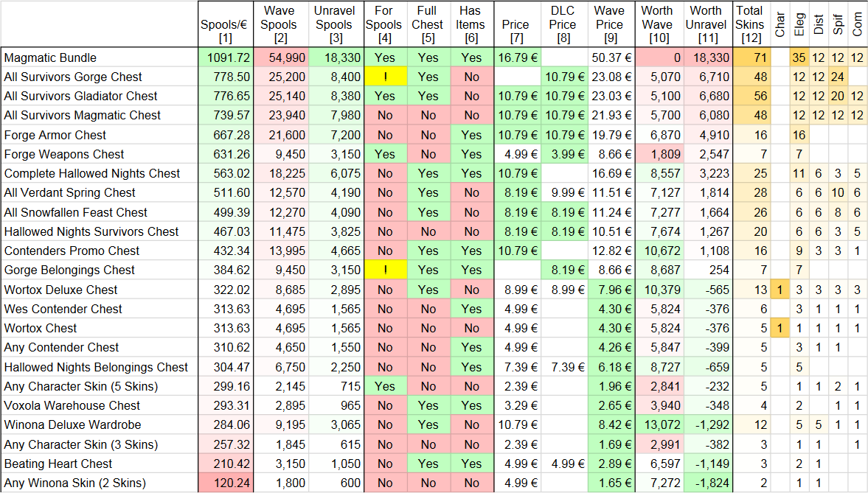Image resolution: width=868 pixels, height=493 pixels.
Task: Select the red 120.24 cell for Any Winona Skin
Action: tap(226, 483)
